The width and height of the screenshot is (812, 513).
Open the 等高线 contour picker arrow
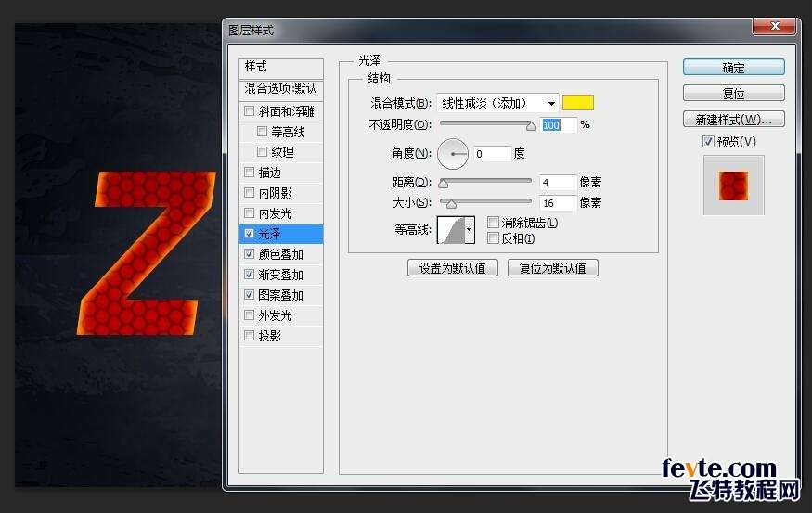[470, 229]
